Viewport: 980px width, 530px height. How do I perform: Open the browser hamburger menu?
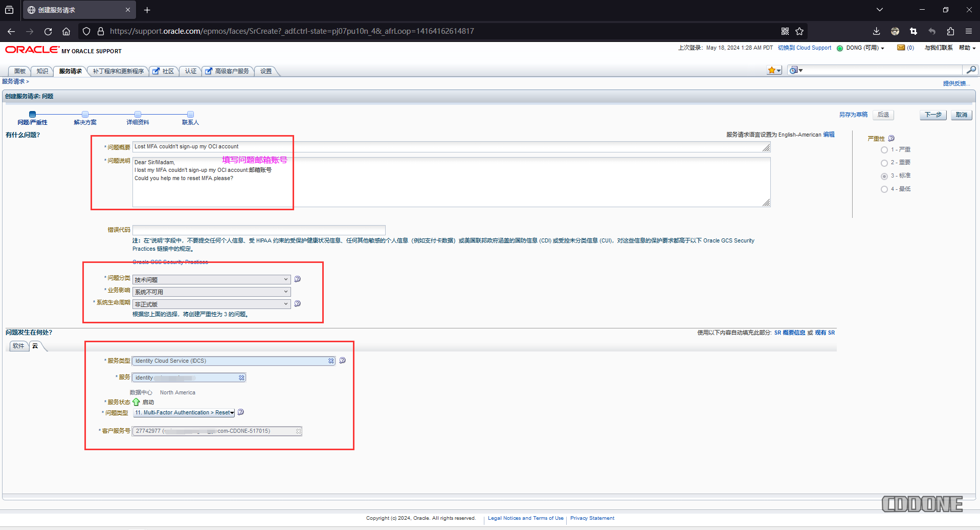[x=969, y=31]
